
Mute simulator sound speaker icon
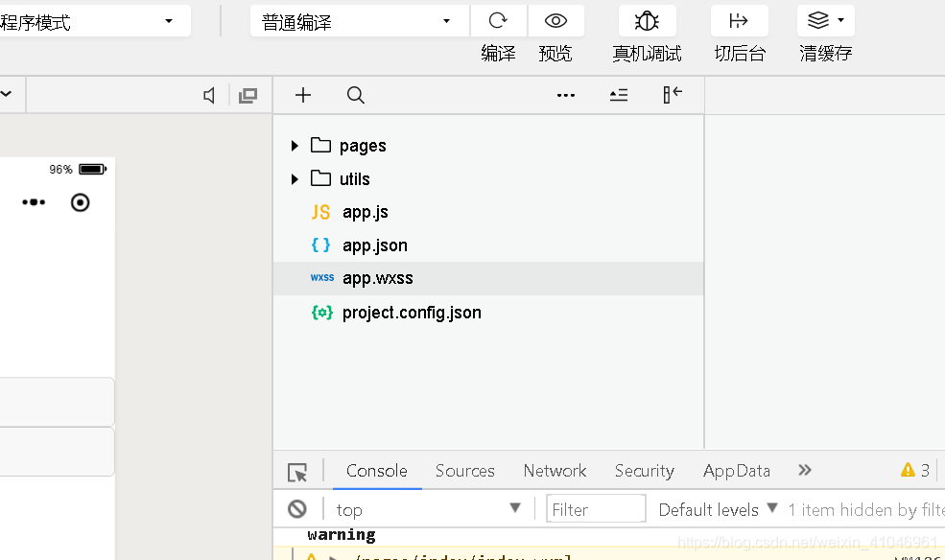209,95
